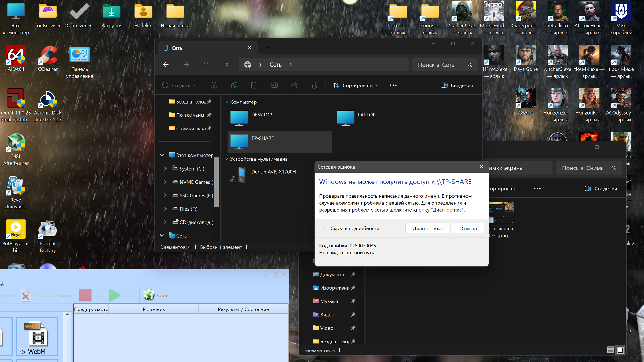The image size is (644, 362).
Task: Click Отмена in network error dialog
Action: point(468,228)
